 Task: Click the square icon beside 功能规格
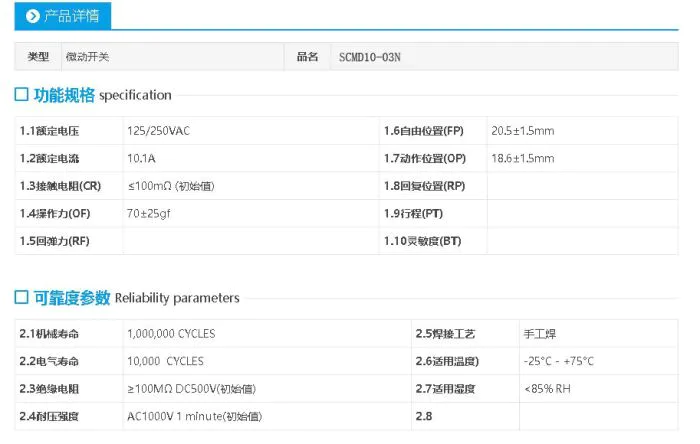click(x=21, y=95)
